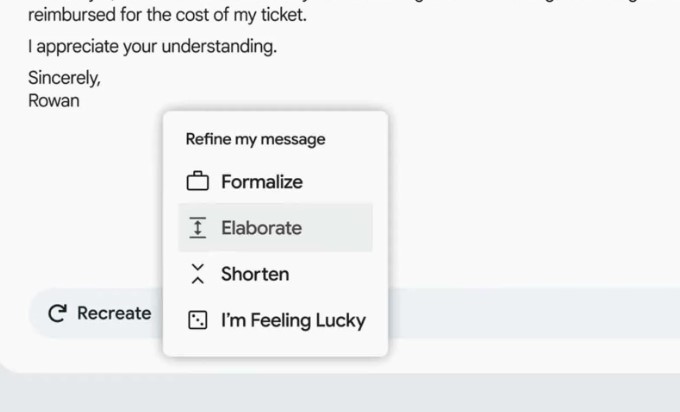
Task: Click the "Refine my message" menu heading
Action: pos(256,139)
